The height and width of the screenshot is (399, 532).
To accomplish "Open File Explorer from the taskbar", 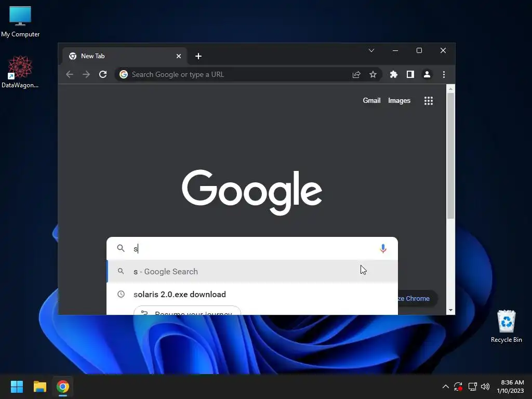I will point(39,387).
